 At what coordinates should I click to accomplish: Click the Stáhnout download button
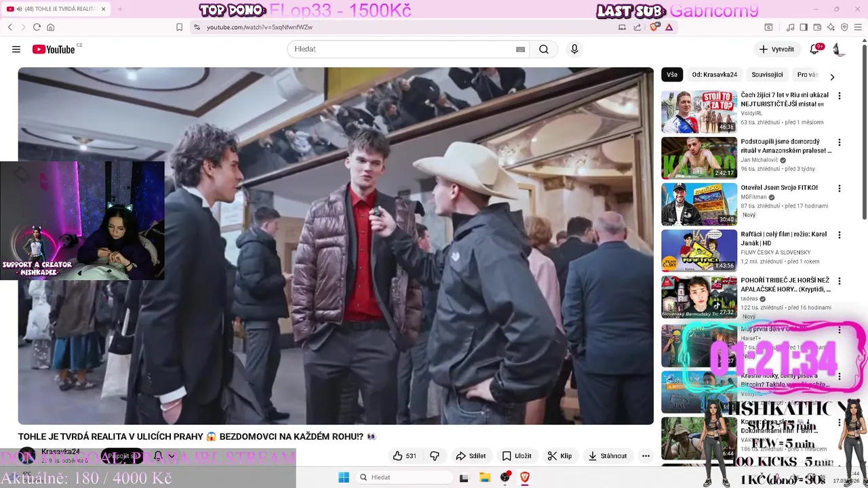(608, 456)
